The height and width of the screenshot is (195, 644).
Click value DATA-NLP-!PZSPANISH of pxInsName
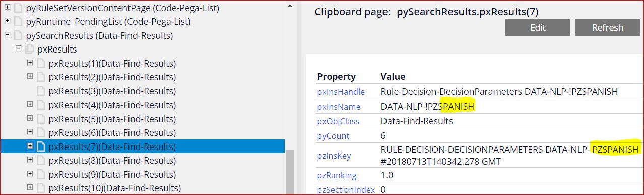click(x=427, y=107)
